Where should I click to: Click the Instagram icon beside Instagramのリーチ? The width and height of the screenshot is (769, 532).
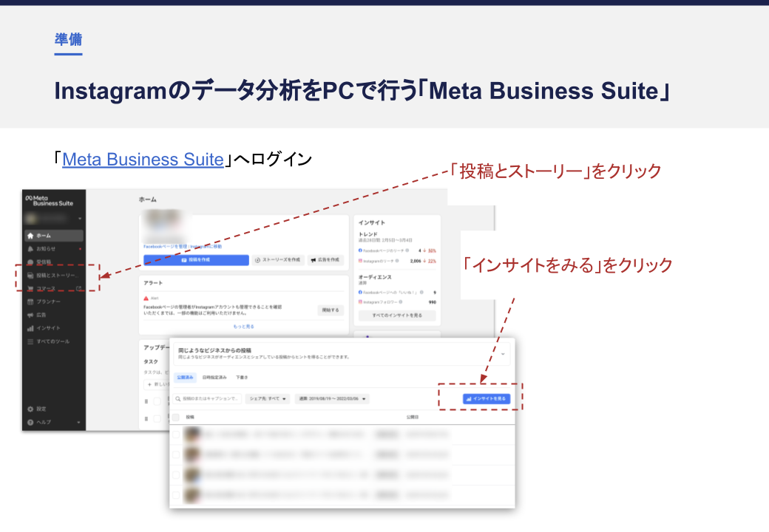pos(361,261)
